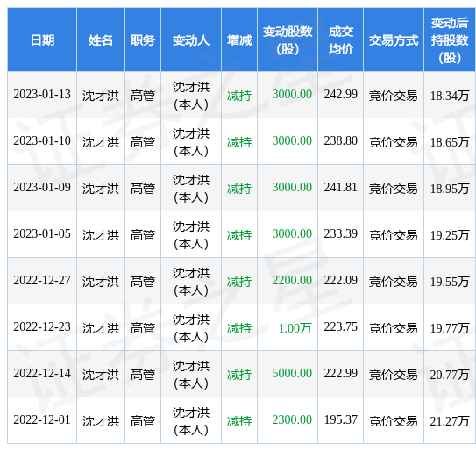Click 竞价交易 in the 2023-01-09 row
The width and height of the screenshot is (476, 451).
(x=393, y=189)
